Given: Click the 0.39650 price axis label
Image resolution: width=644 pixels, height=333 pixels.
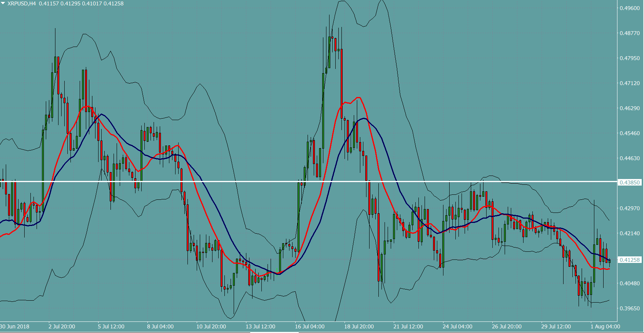Looking at the screenshot, I should click(630, 308).
